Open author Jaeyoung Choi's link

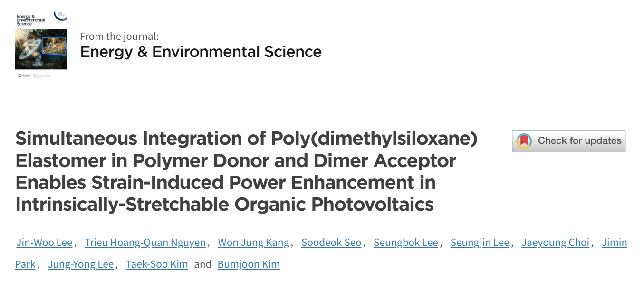coord(555,243)
